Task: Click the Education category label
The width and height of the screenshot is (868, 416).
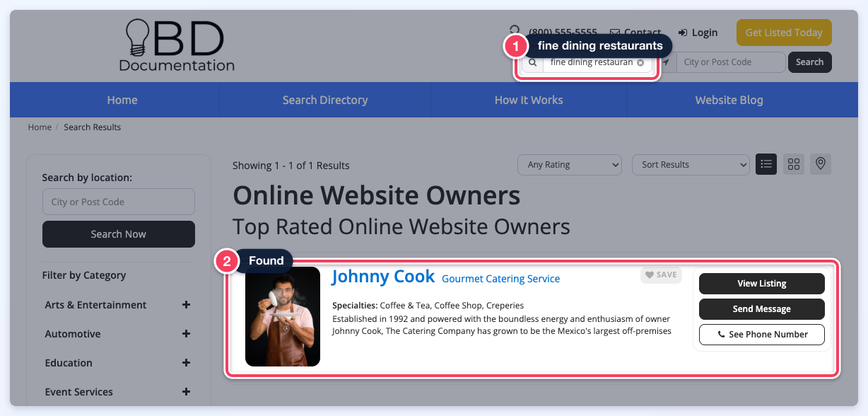Action: (69, 363)
